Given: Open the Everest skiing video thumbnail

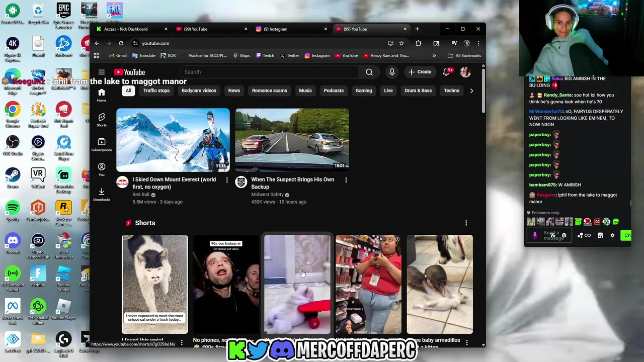Looking at the screenshot, I should [x=173, y=140].
